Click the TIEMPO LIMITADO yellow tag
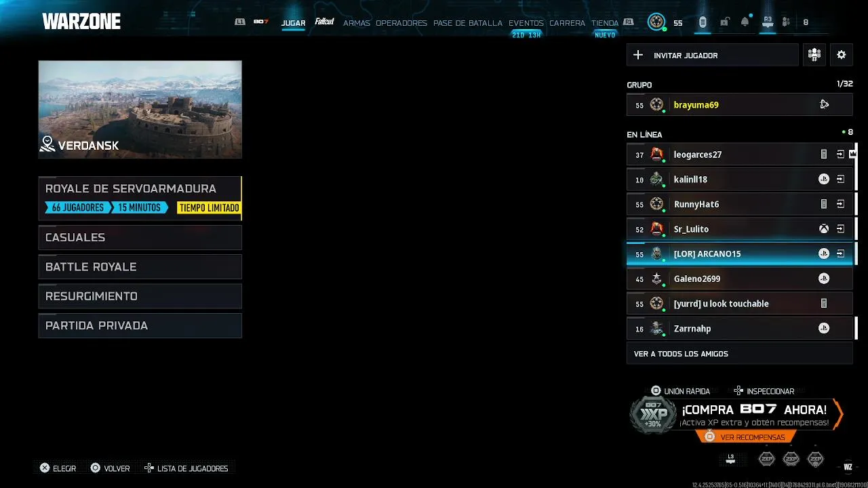Screen dimensions: 868x488 [x=209, y=208]
